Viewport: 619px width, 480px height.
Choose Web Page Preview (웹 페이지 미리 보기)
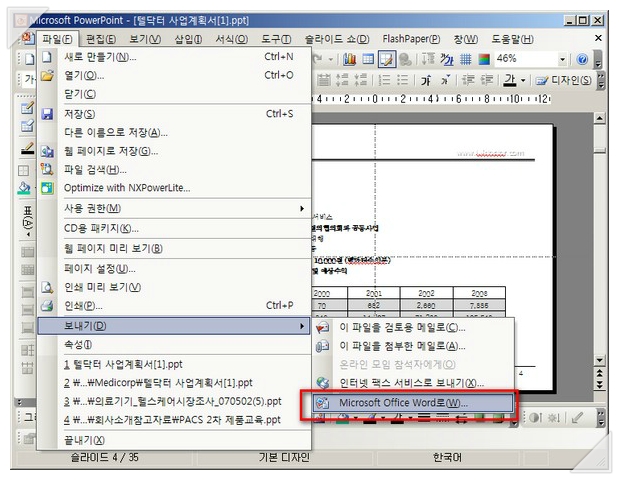[174, 248]
